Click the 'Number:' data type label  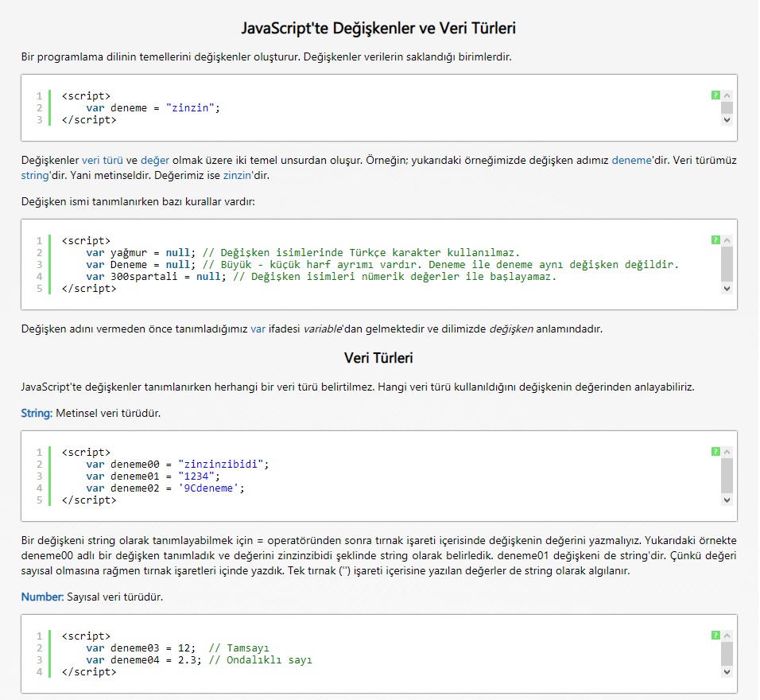click(43, 597)
